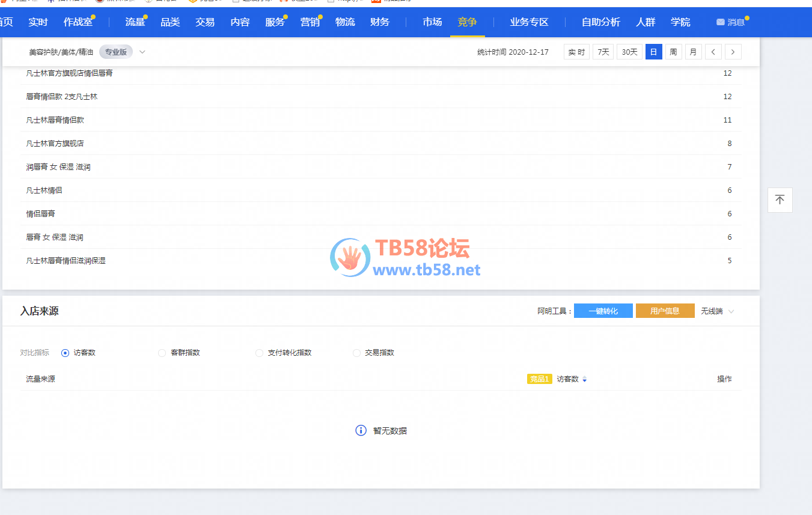The height and width of the screenshot is (515, 812).
Task: Click the 实 时 time range button
Action: coord(576,52)
